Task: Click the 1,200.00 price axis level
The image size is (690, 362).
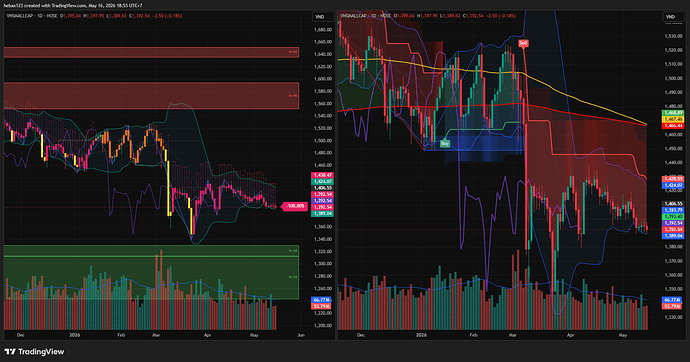Action: point(323,326)
